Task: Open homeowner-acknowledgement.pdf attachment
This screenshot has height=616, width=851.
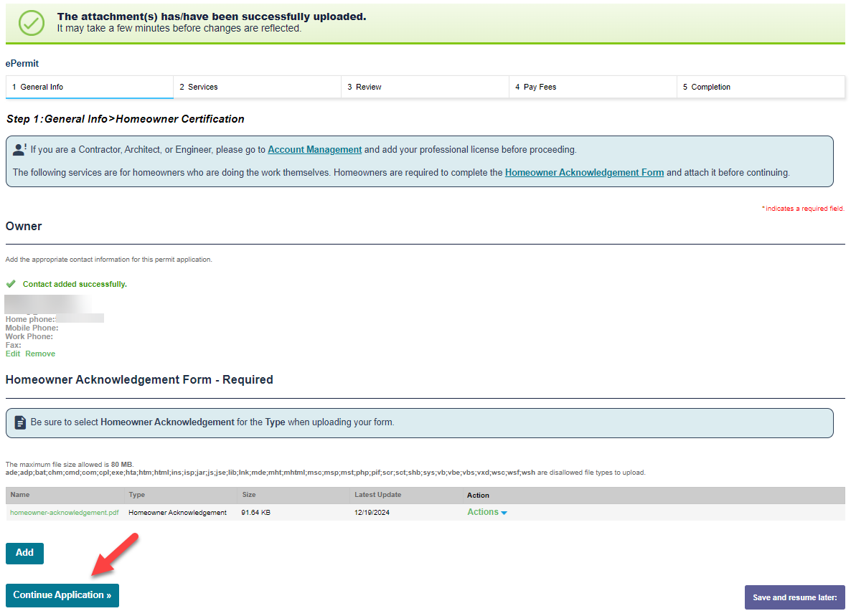Action: point(65,513)
